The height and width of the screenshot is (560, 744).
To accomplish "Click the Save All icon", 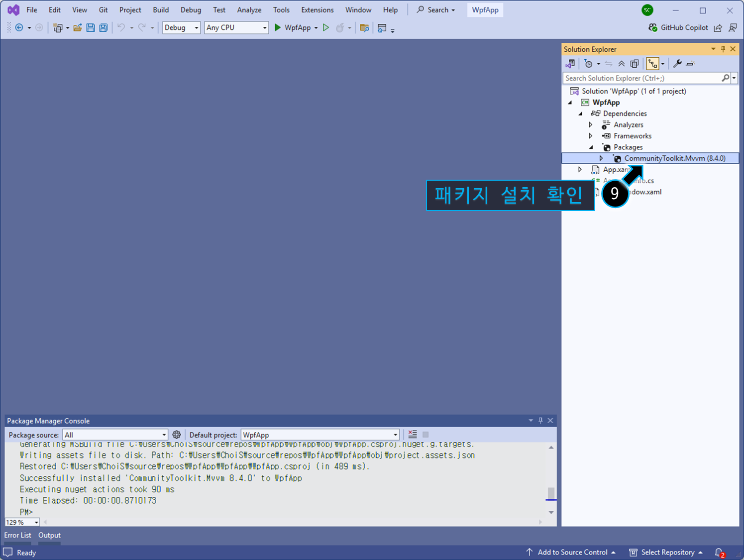I will [103, 28].
